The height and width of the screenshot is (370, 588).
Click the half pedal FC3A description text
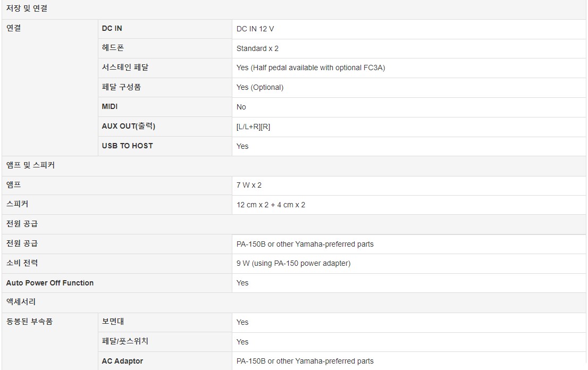pos(310,68)
